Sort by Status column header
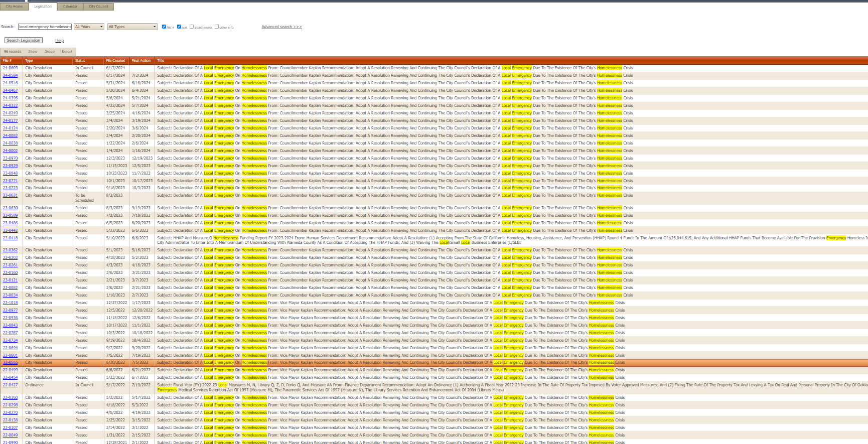Image resolution: width=868 pixels, height=444 pixels. point(80,61)
